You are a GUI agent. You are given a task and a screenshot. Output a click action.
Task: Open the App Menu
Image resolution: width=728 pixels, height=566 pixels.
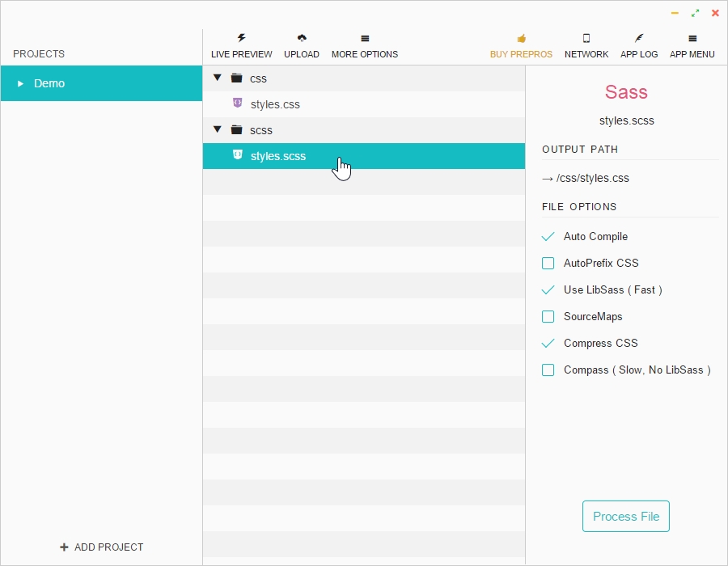692,44
